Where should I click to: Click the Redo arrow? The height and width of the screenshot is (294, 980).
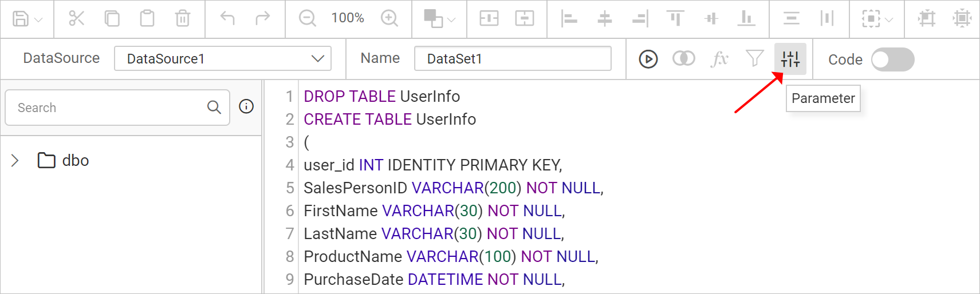[x=263, y=18]
